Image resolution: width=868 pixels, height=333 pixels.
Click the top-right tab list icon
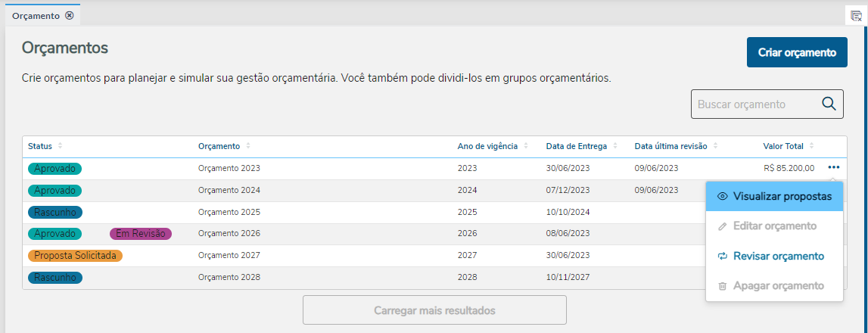click(x=856, y=16)
